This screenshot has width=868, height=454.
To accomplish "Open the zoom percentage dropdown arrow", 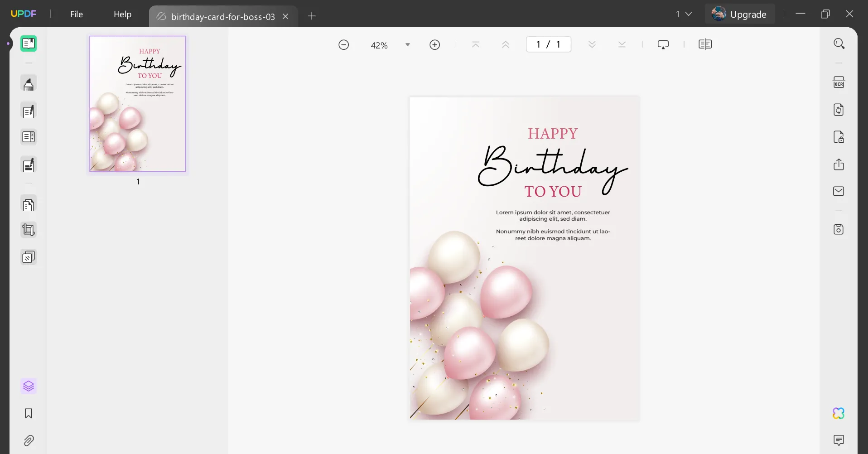I will [408, 45].
